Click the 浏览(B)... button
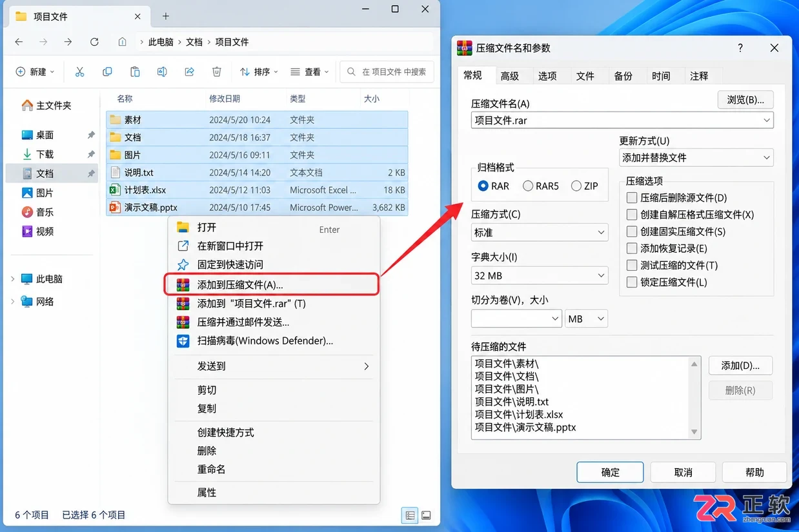This screenshot has height=532, width=799. (x=745, y=100)
